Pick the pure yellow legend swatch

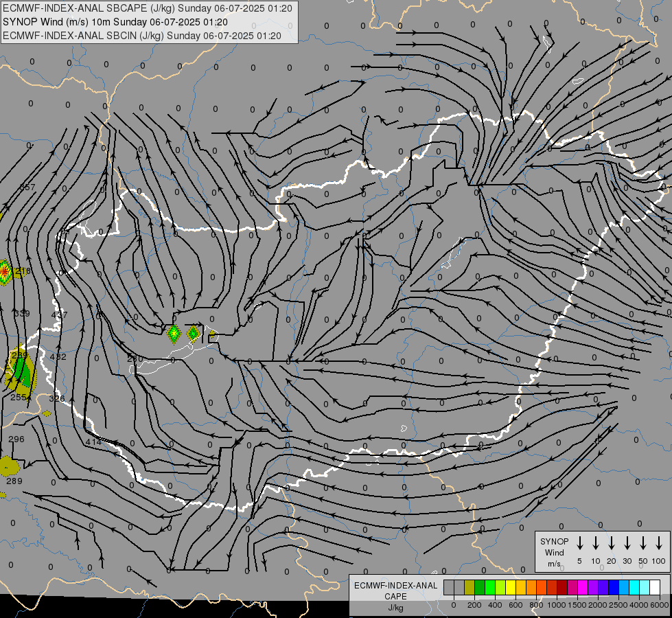point(511,587)
